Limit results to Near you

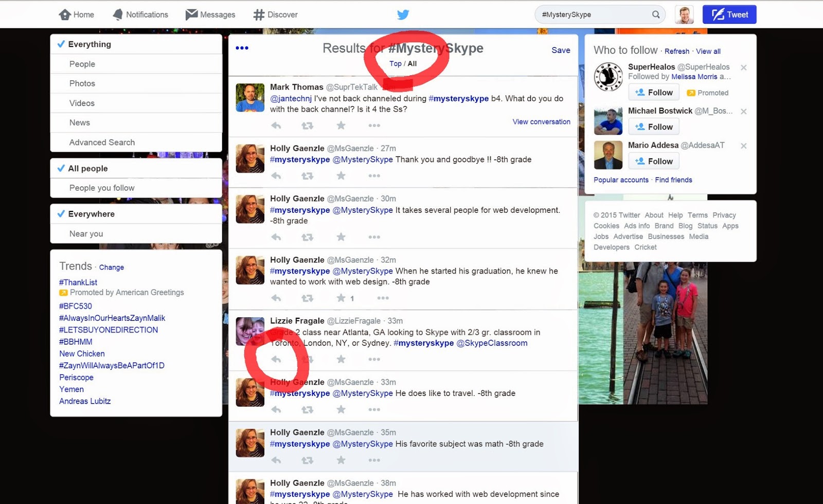pyautogui.click(x=136, y=233)
